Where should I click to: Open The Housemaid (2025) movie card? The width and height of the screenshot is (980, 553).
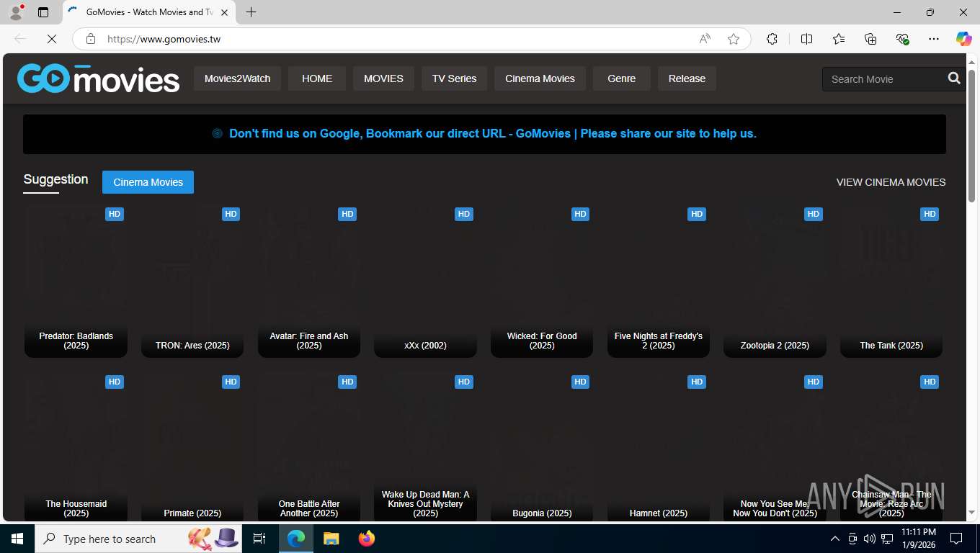(x=76, y=446)
